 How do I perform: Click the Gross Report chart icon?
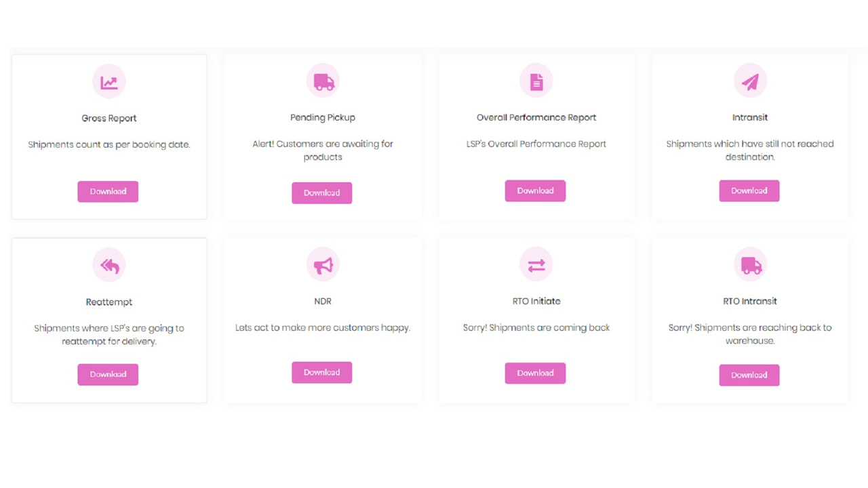(x=108, y=81)
